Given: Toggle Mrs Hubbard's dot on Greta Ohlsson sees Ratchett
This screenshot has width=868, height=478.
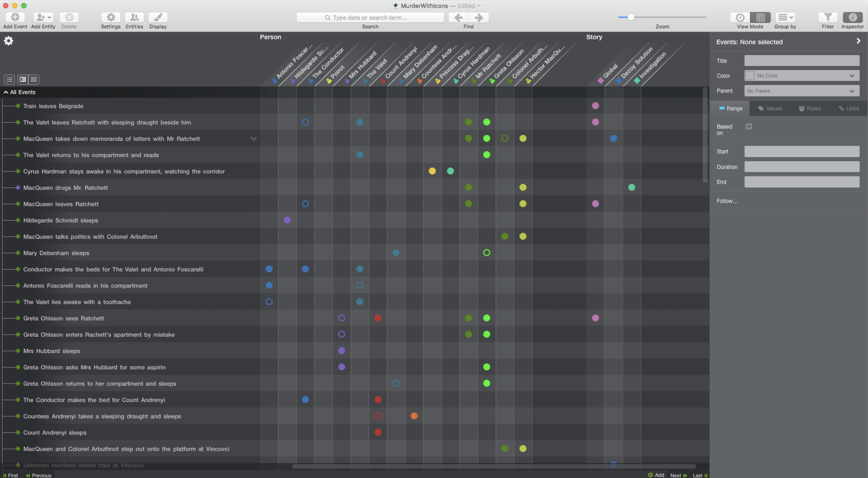Looking at the screenshot, I should [x=341, y=318].
